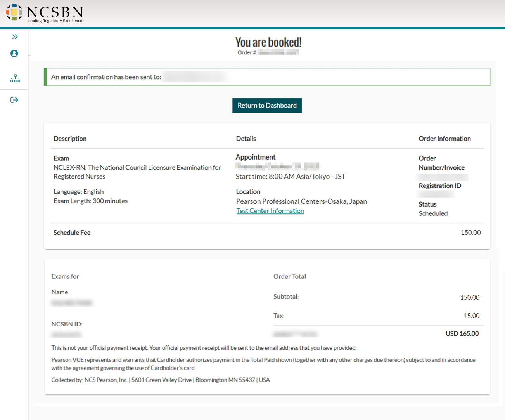Click the Tax amount 15.00
Image resolution: width=505 pixels, height=420 pixels.
click(x=472, y=316)
